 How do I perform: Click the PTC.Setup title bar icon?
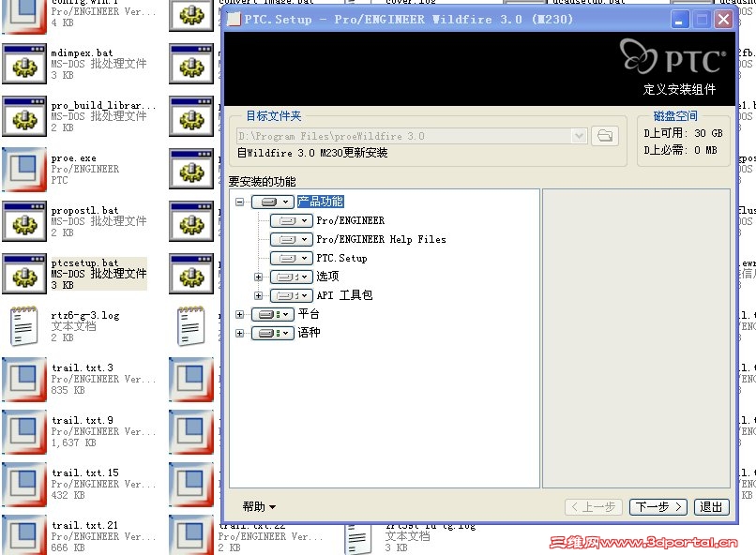pyautogui.click(x=234, y=20)
